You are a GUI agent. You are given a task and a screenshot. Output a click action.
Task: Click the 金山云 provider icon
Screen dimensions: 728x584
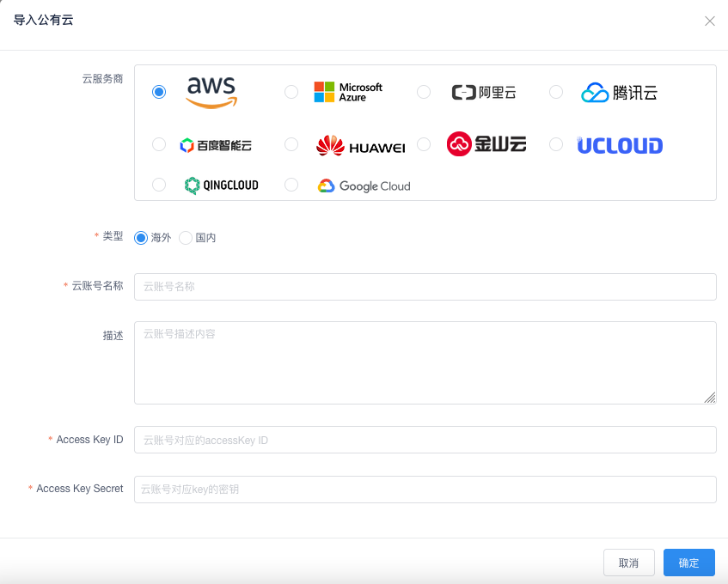click(x=486, y=144)
